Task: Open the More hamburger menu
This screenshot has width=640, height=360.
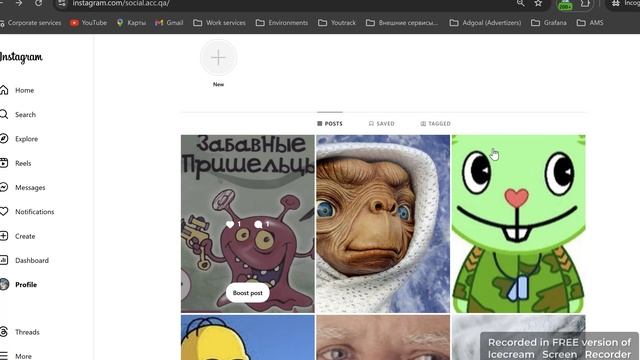Action: click(4, 356)
